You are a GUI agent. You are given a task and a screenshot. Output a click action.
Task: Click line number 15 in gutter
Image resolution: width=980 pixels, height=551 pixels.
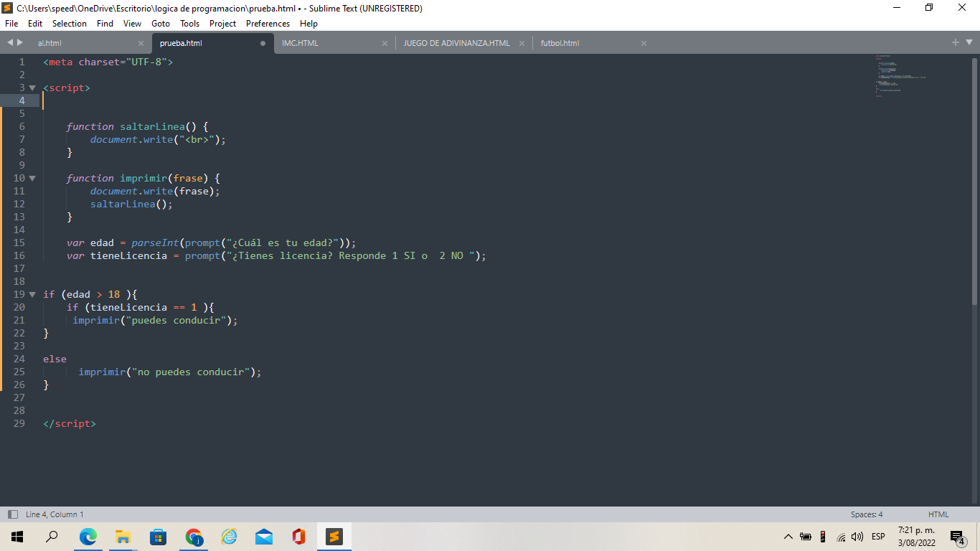pos(19,242)
